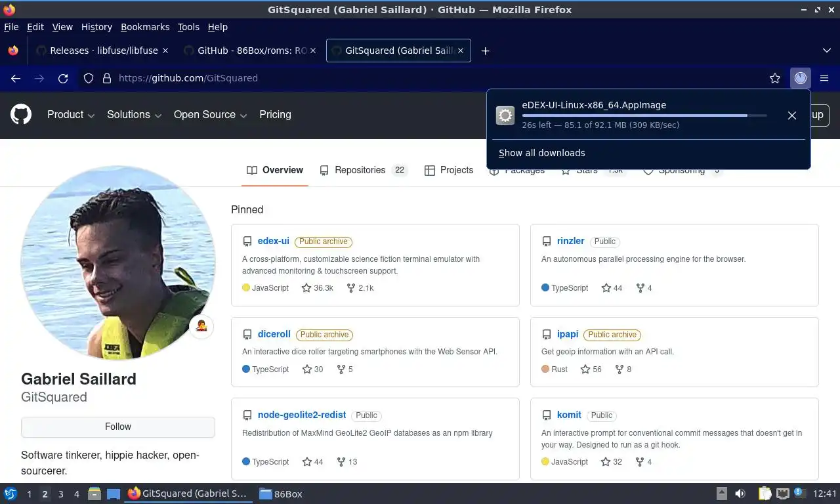
Task: Close the GitSquared tab
Action: [461, 51]
